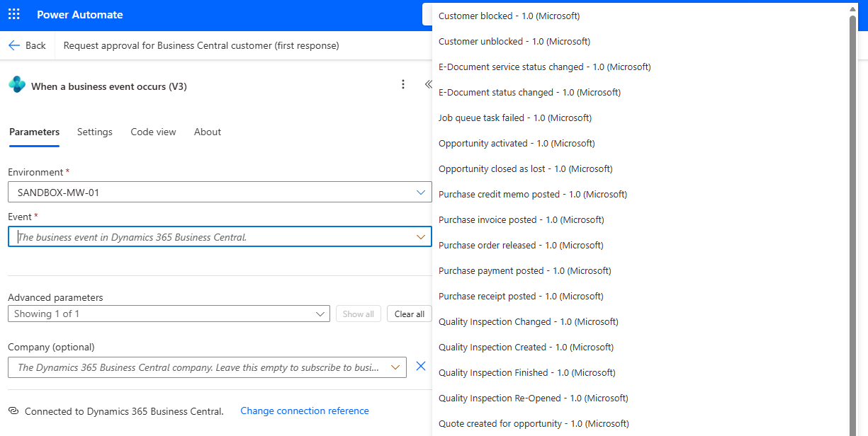Select Purchase order released event

(521, 245)
